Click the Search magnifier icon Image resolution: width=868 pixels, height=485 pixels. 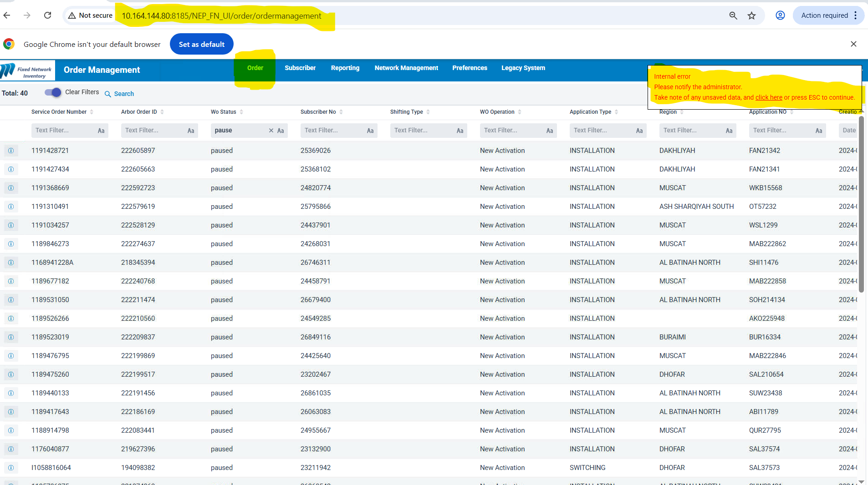coord(108,94)
